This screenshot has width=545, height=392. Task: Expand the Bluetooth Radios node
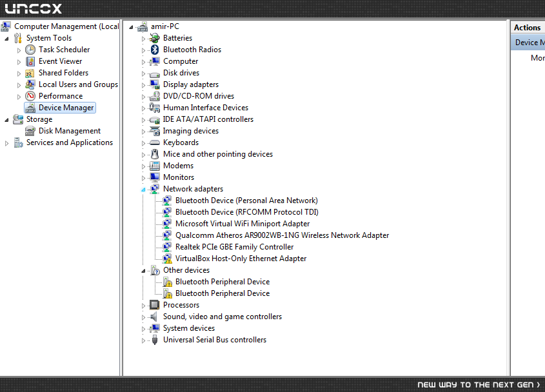pyautogui.click(x=143, y=50)
